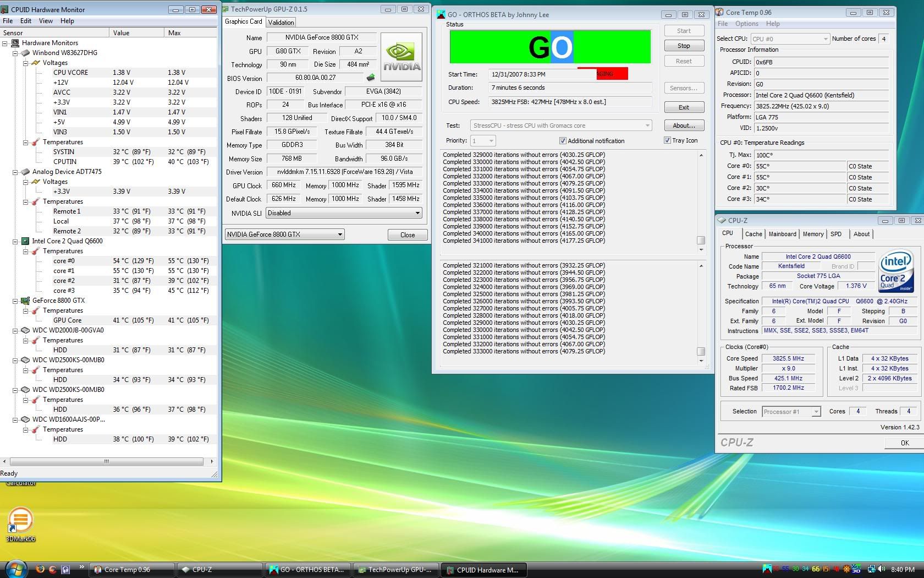924x578 pixels.
Task: Switch to the CPU-Z Mainboard tab
Action: click(x=782, y=234)
